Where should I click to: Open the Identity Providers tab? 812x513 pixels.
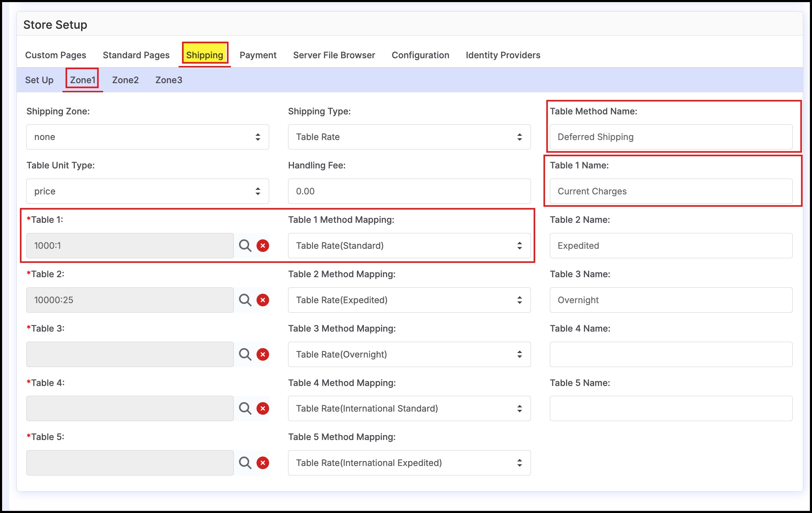[503, 55]
